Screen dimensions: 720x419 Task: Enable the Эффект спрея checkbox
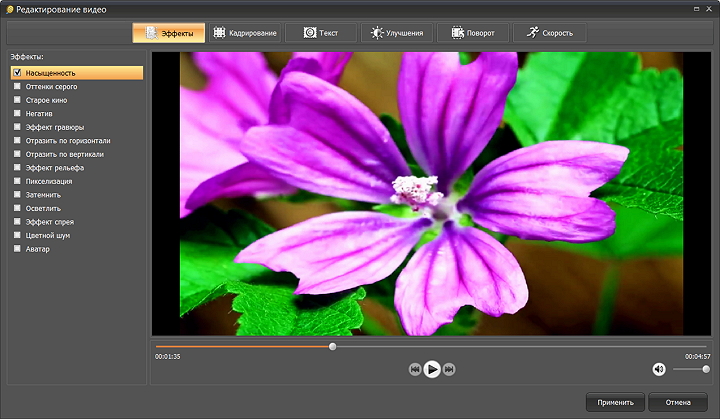17,221
